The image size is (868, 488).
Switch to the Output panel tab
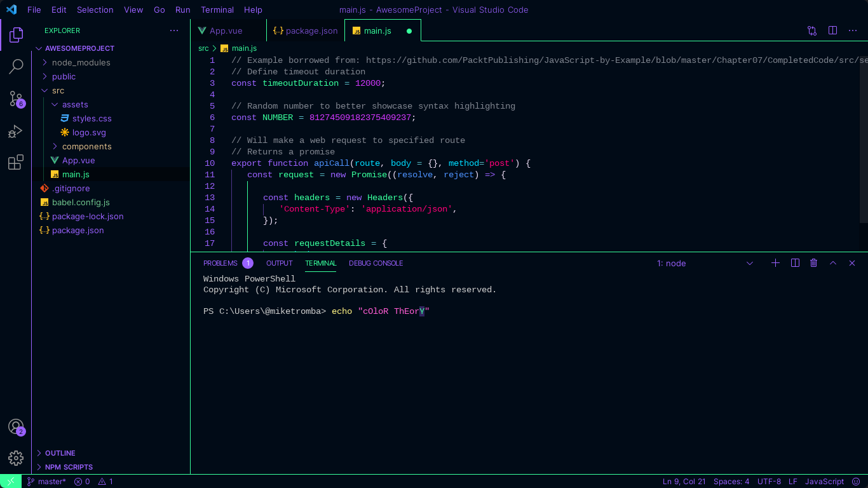click(280, 263)
